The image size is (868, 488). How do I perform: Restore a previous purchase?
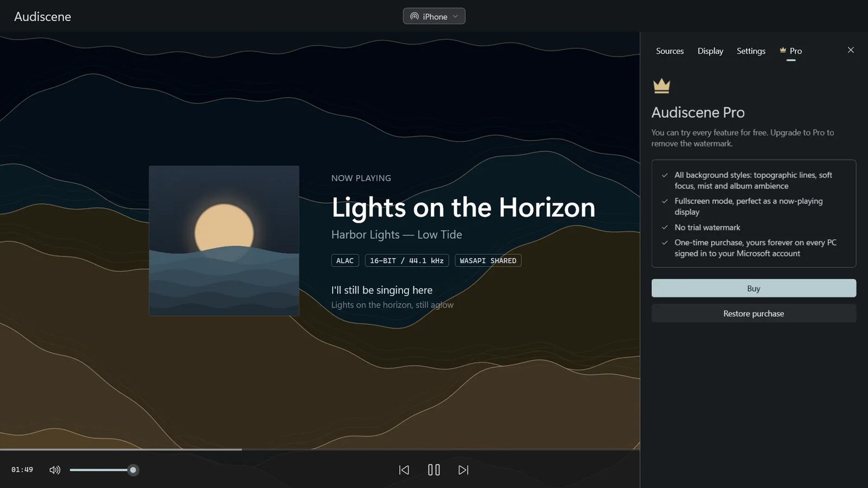[754, 313]
